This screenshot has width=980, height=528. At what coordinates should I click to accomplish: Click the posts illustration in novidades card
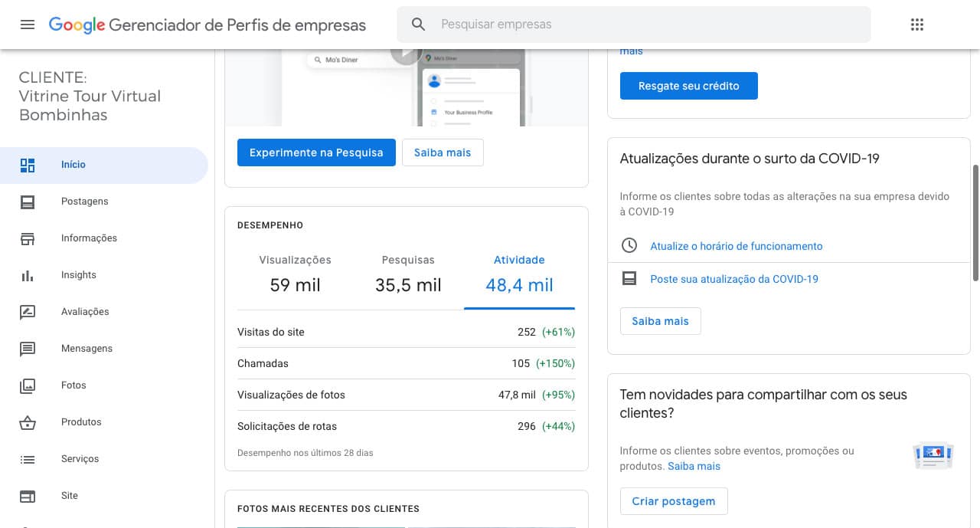tap(933, 455)
